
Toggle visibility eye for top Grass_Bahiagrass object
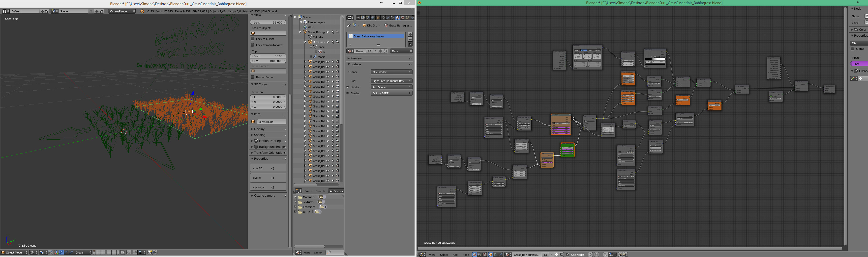pos(328,32)
